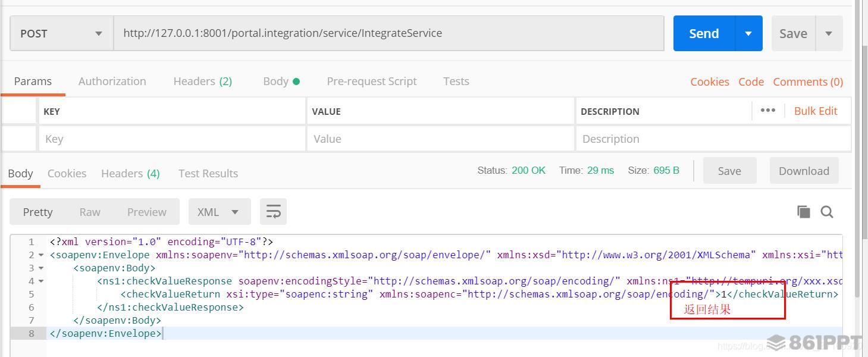Viewport: 868px width, 357px height.
Task: Click the Value parameter input
Action: [x=440, y=139]
